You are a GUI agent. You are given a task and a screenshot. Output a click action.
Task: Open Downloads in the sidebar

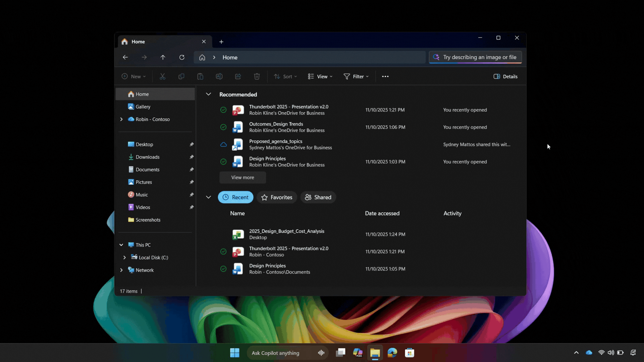point(155,157)
